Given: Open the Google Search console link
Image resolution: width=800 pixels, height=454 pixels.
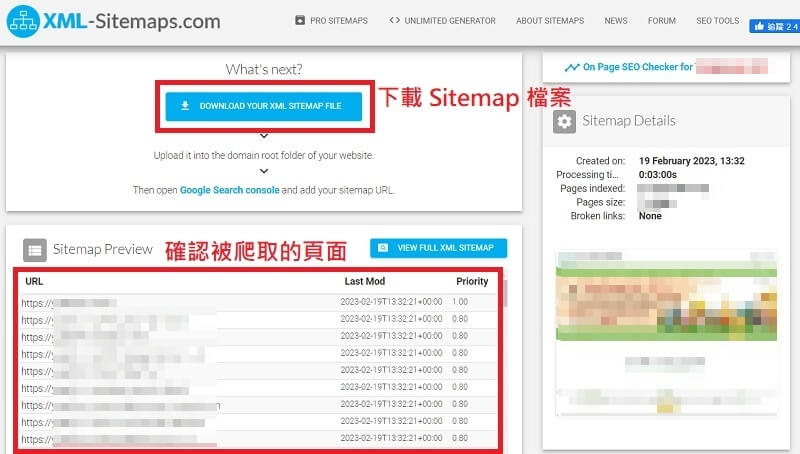Looking at the screenshot, I should click(x=230, y=190).
